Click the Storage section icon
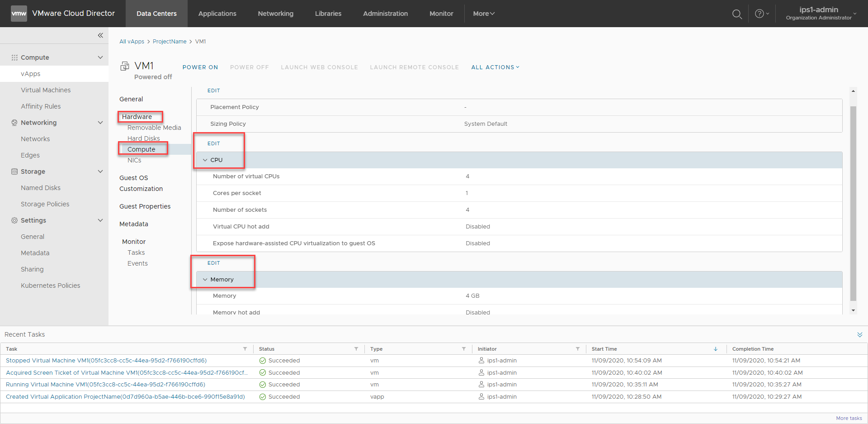 (x=14, y=172)
